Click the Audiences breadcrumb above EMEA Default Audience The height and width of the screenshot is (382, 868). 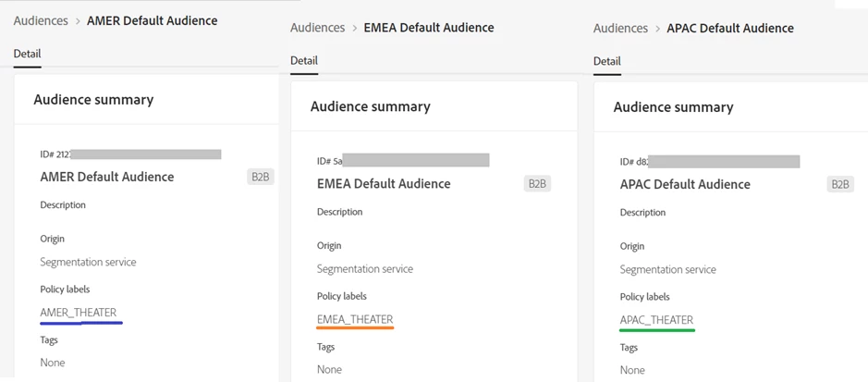[x=317, y=28]
